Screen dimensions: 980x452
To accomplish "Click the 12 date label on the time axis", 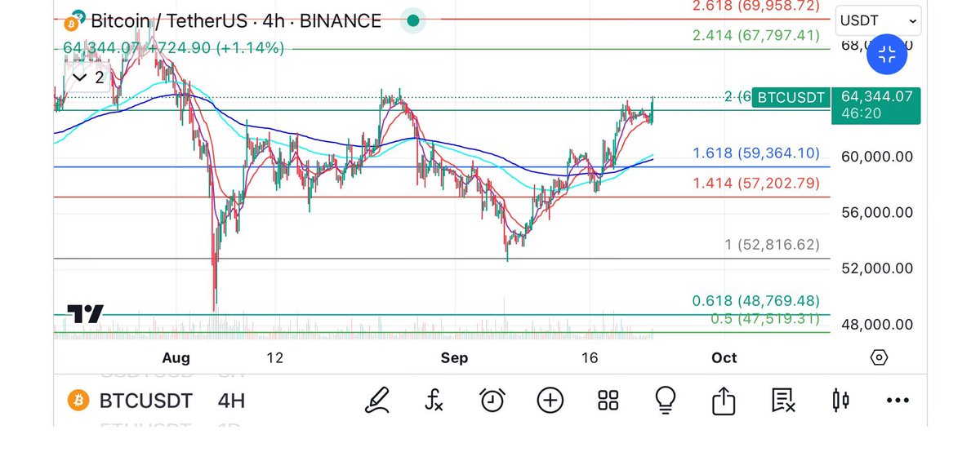I will [274, 357].
